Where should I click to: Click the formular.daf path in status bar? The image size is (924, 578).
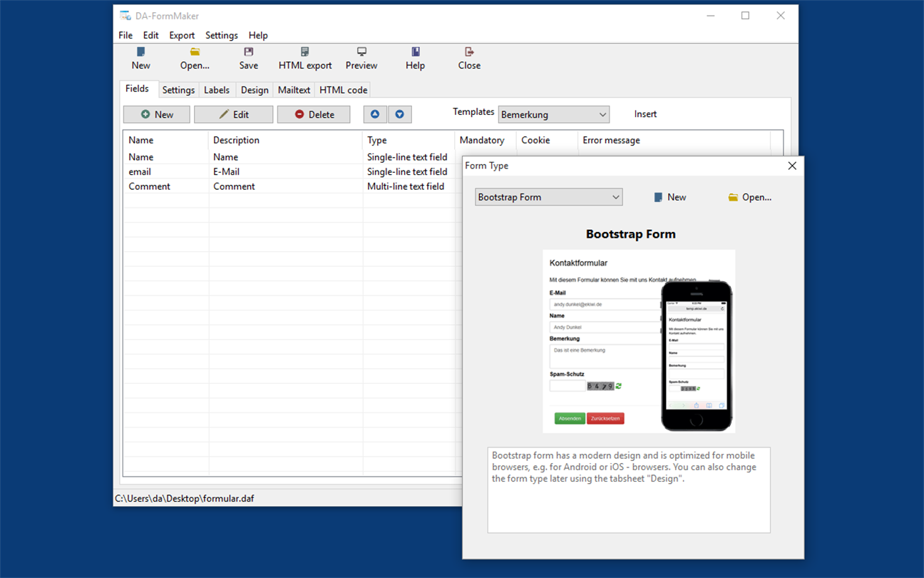(185, 498)
